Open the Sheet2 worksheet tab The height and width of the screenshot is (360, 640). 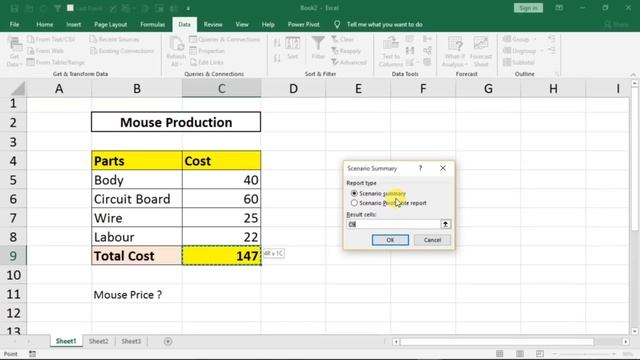(x=99, y=341)
